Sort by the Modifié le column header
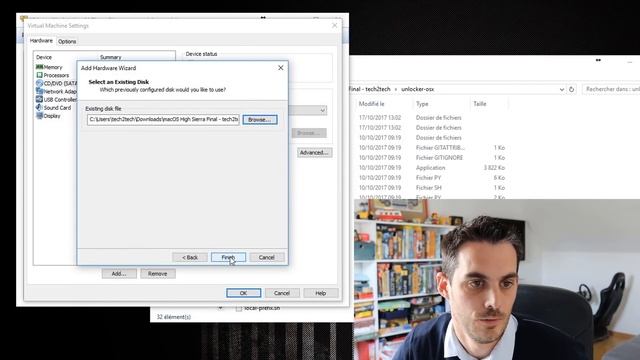This screenshot has width=640, height=360. [371, 104]
